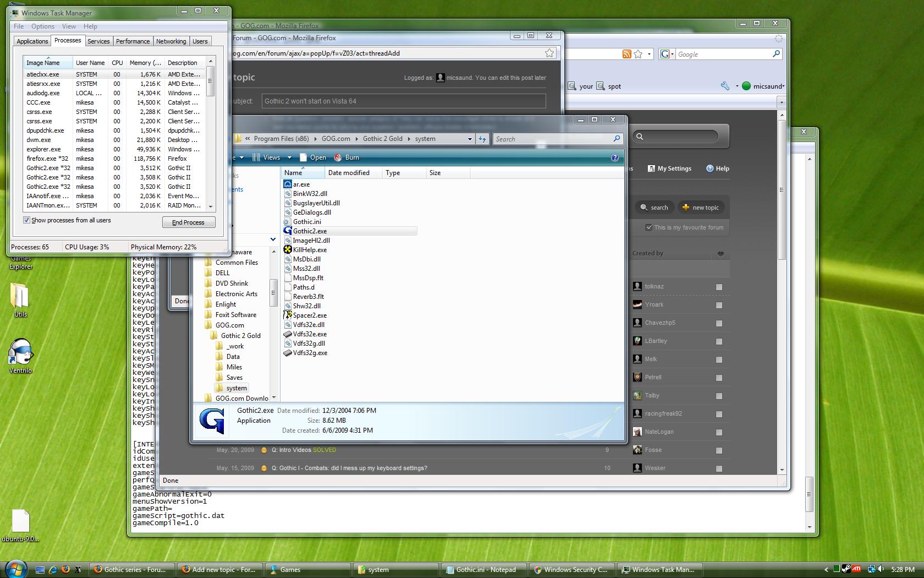Open the Ventrilo desktop shortcut

pyautogui.click(x=20, y=356)
